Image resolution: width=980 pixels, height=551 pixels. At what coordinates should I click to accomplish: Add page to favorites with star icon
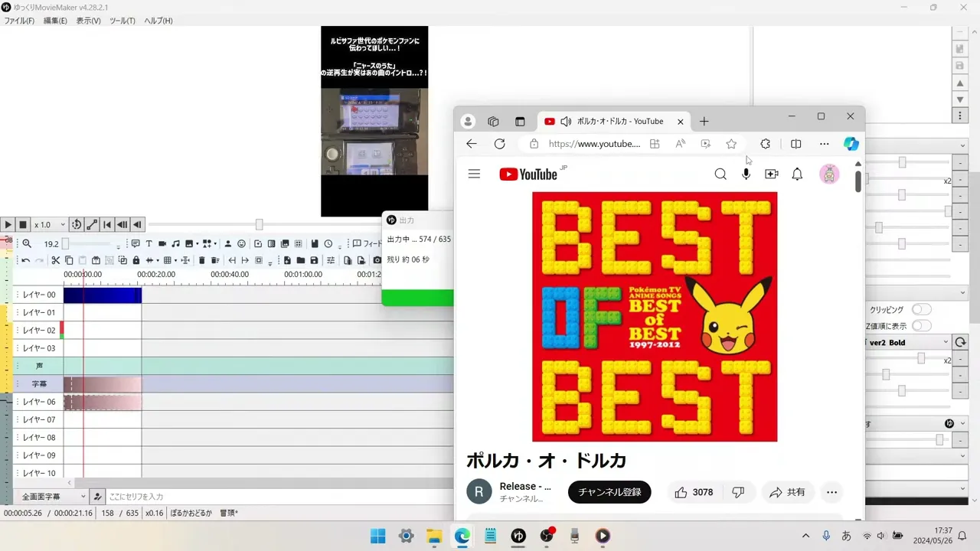[731, 144]
